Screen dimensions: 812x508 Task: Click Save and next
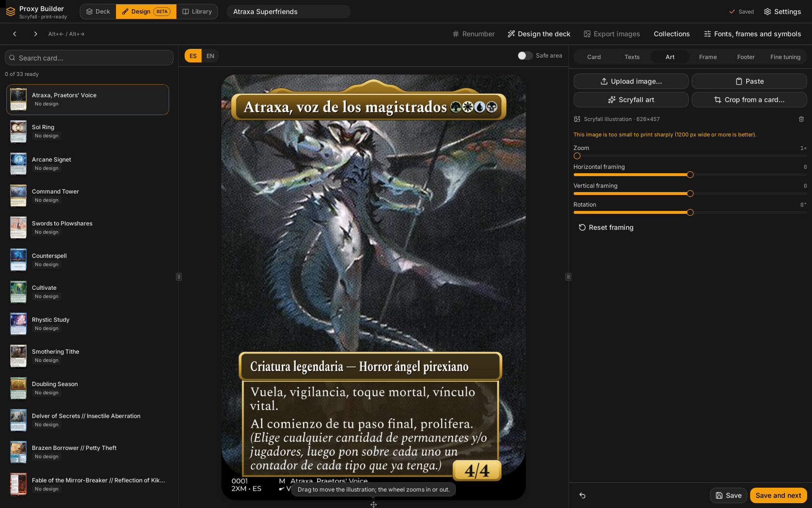pyautogui.click(x=778, y=495)
